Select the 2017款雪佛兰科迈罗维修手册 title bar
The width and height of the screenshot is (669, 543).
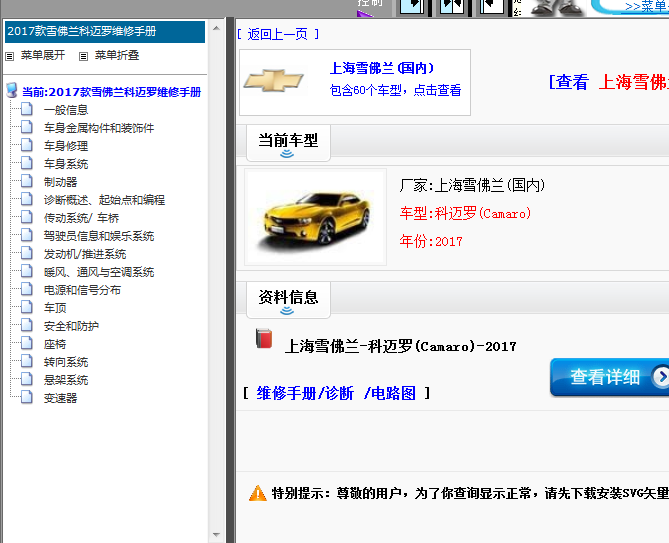[105, 32]
